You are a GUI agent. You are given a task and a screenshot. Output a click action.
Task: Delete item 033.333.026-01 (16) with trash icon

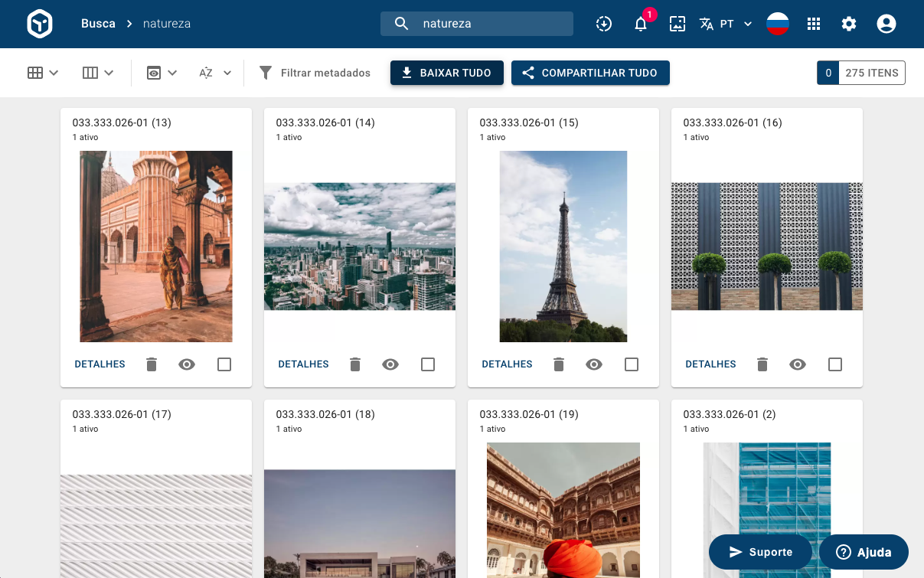pos(762,364)
